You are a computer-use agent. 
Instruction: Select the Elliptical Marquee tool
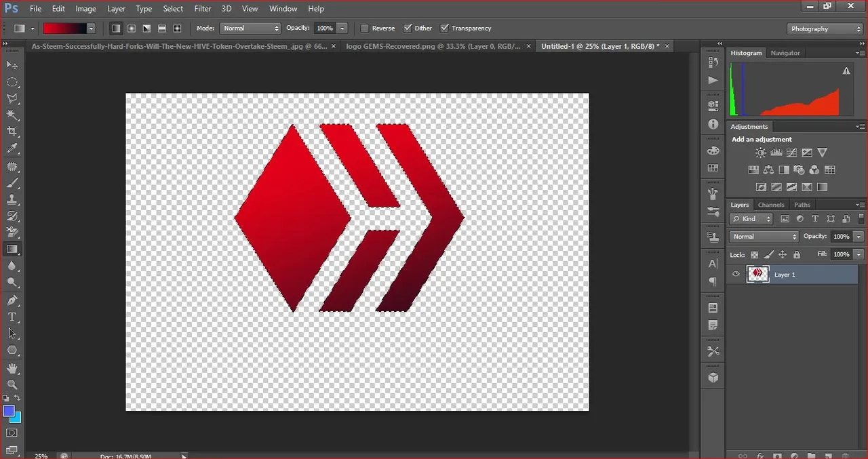click(12, 81)
